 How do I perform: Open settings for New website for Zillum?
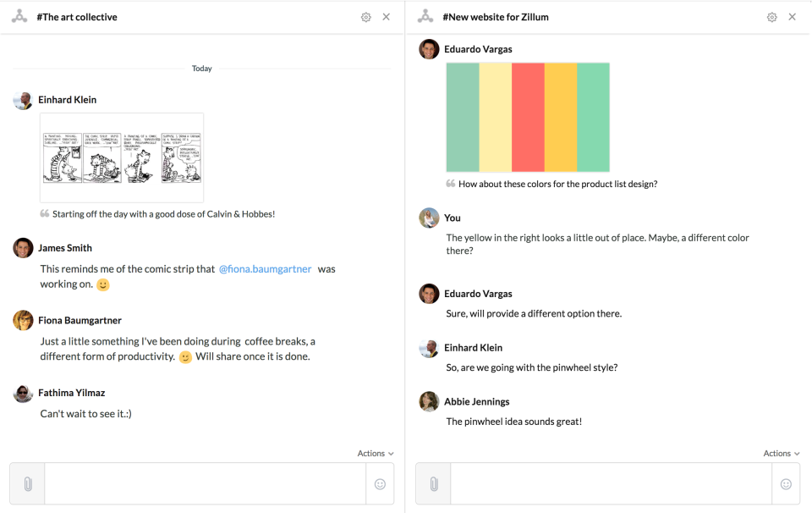[771, 16]
